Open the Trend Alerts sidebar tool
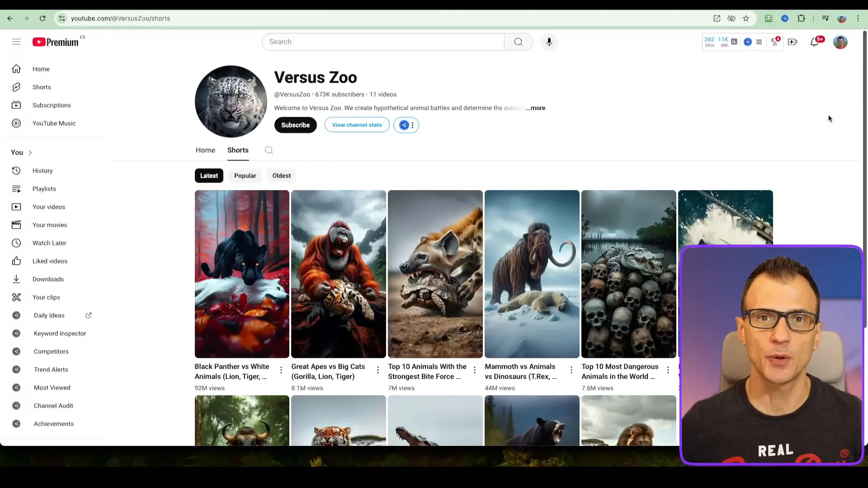 51,370
